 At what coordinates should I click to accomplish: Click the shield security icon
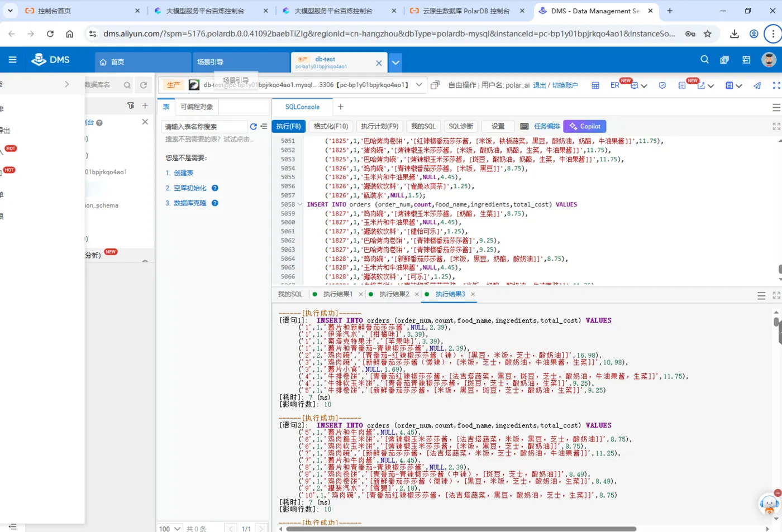click(662, 85)
